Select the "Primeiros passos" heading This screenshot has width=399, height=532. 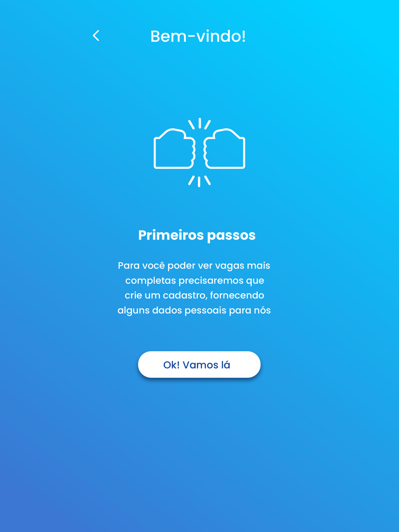197,235
